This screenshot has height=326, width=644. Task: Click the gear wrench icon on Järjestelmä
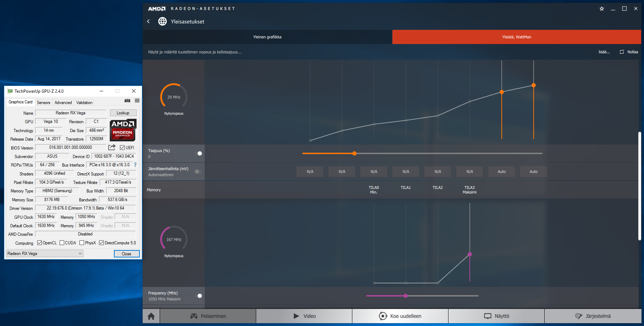point(579,316)
